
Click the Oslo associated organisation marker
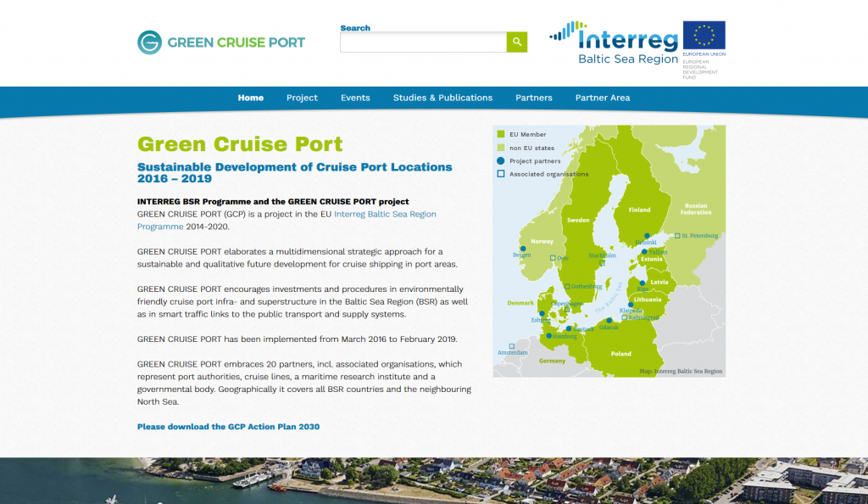[x=553, y=258]
